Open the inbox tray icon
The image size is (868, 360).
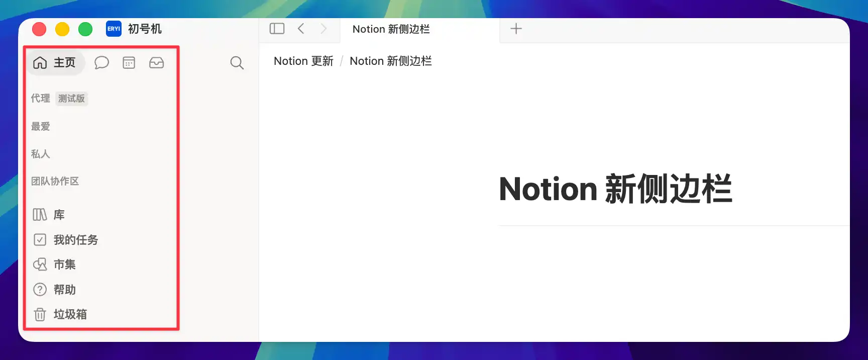click(156, 63)
